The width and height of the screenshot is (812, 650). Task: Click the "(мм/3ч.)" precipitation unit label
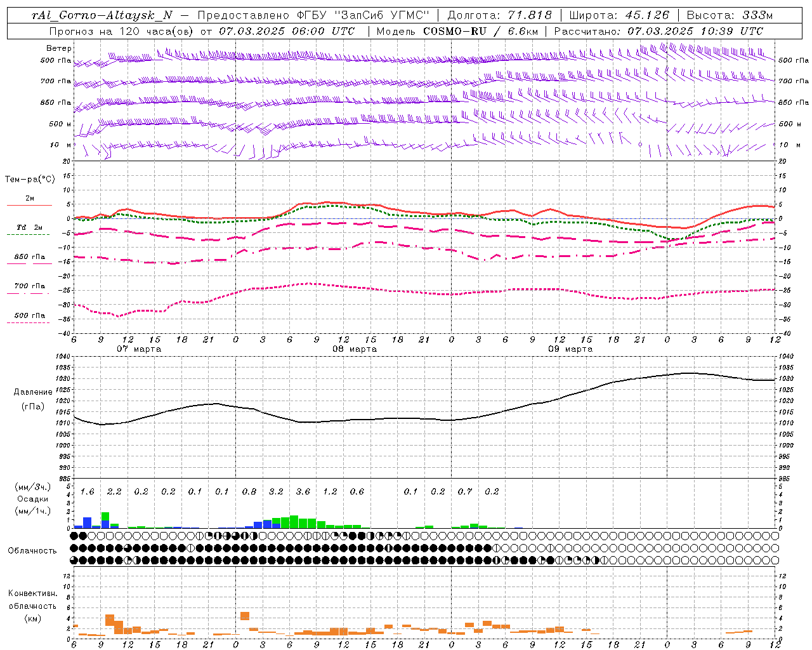pos(33,487)
